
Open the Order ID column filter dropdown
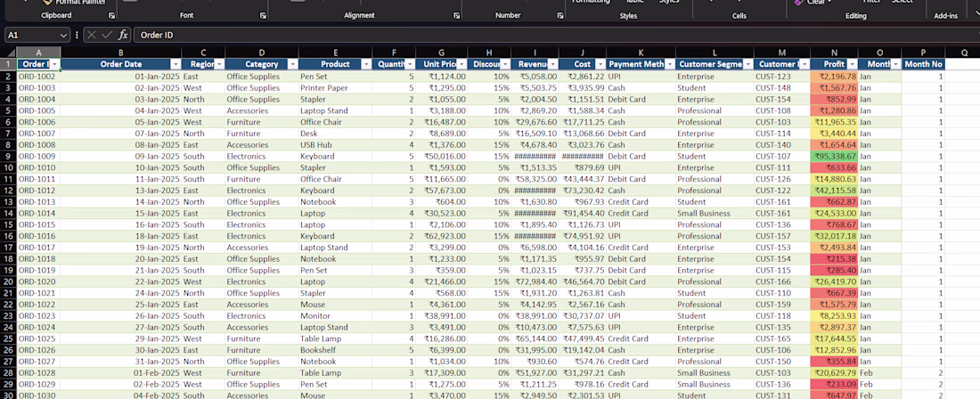click(x=55, y=64)
